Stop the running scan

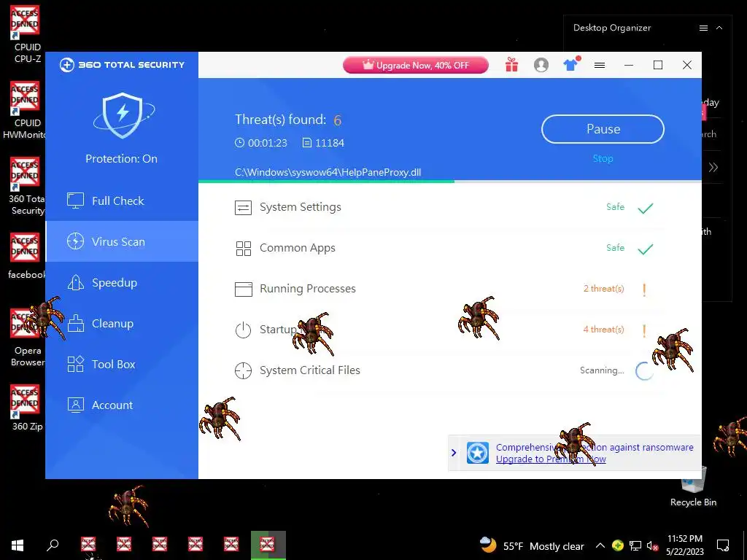click(x=603, y=158)
